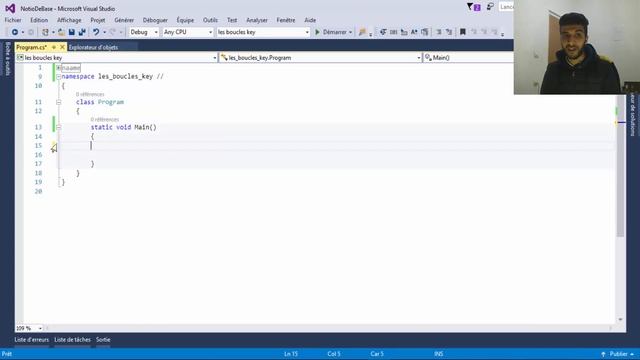The height and width of the screenshot is (360, 640).
Task: Open the Fichier menu
Action: click(13, 20)
